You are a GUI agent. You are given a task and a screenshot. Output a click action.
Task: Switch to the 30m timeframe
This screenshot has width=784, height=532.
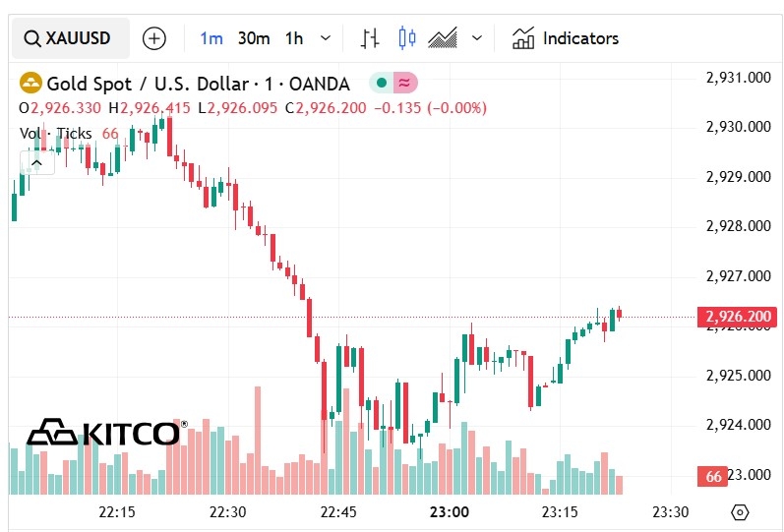point(254,38)
